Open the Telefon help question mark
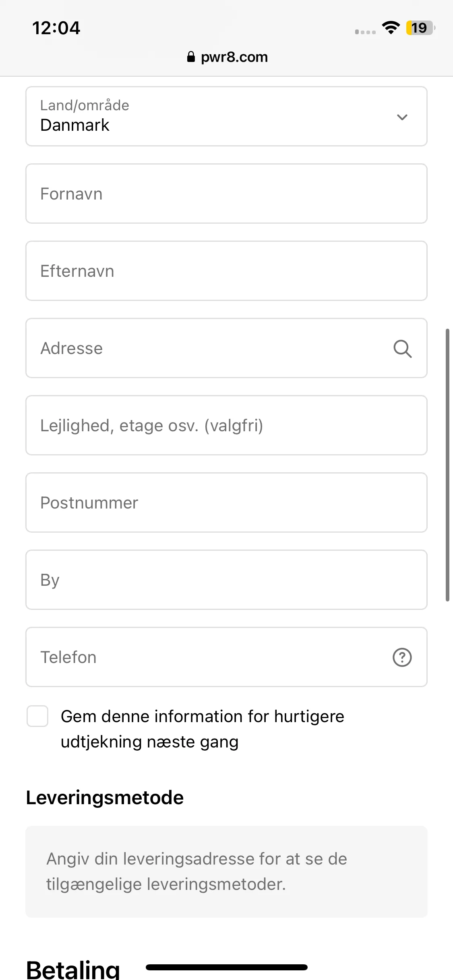This screenshot has height=980, width=453. coord(402,657)
